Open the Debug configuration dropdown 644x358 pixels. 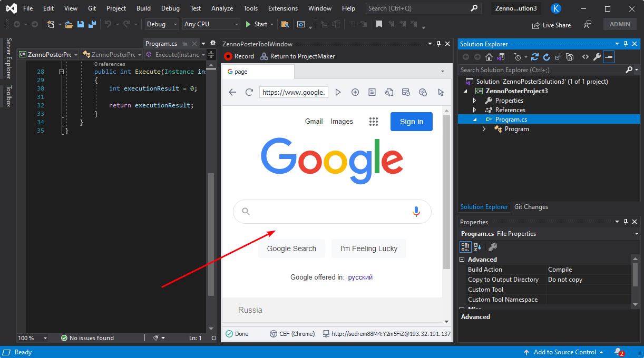[x=162, y=24]
